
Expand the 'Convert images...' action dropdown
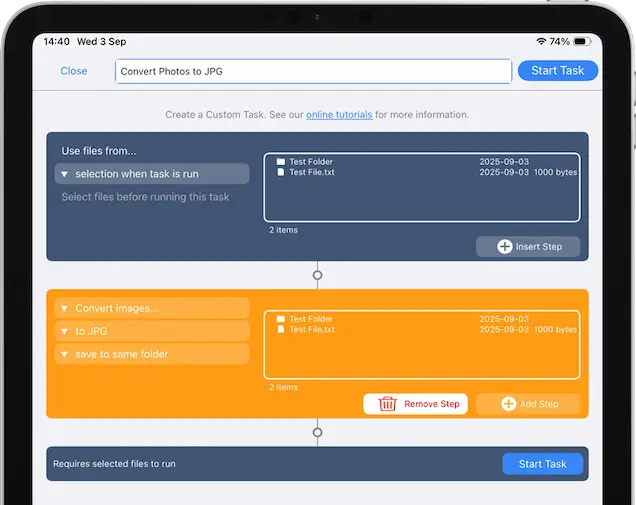(152, 308)
